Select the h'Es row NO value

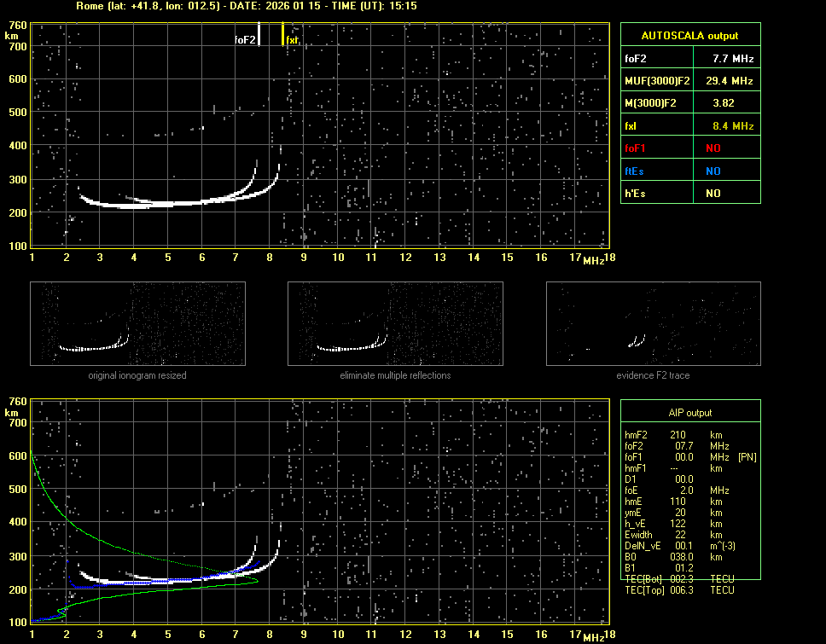tap(713, 194)
